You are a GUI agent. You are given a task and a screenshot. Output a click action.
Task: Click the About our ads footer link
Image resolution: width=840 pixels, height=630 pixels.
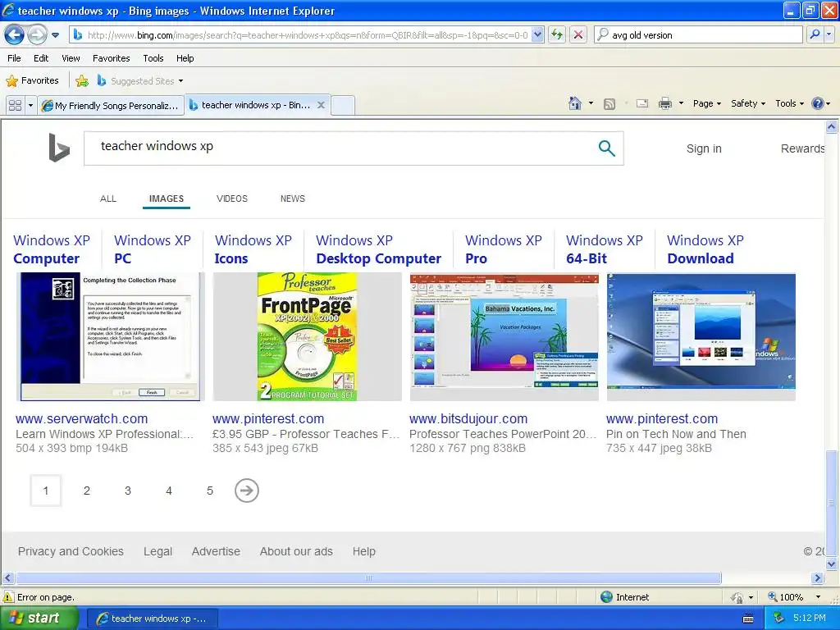pos(296,551)
